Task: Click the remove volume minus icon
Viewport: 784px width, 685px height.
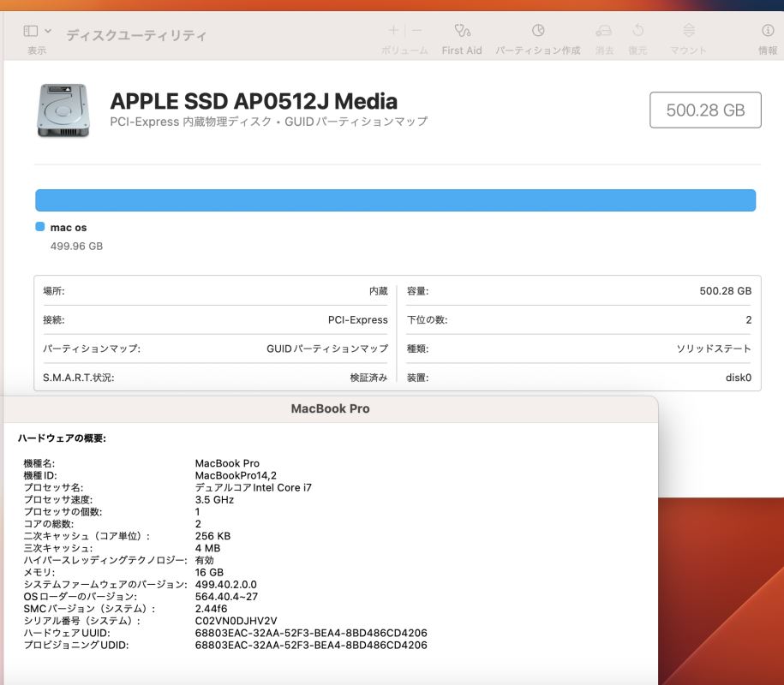Action: [417, 30]
